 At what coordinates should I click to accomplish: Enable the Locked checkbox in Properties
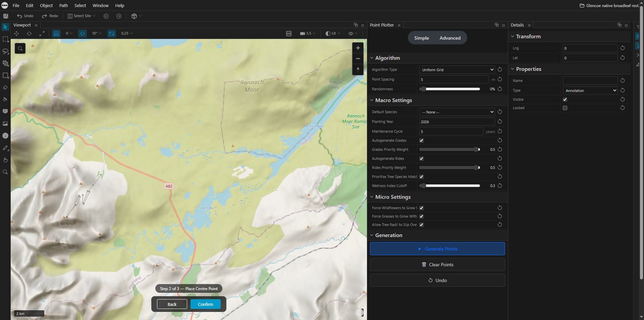pos(565,108)
